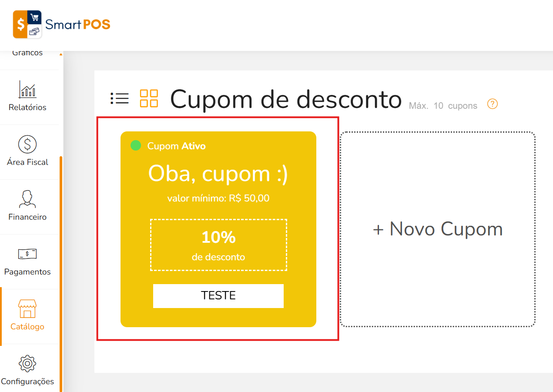The width and height of the screenshot is (553, 392).
Task: Open Área Fiscal dollar icon
Action: coord(27,144)
